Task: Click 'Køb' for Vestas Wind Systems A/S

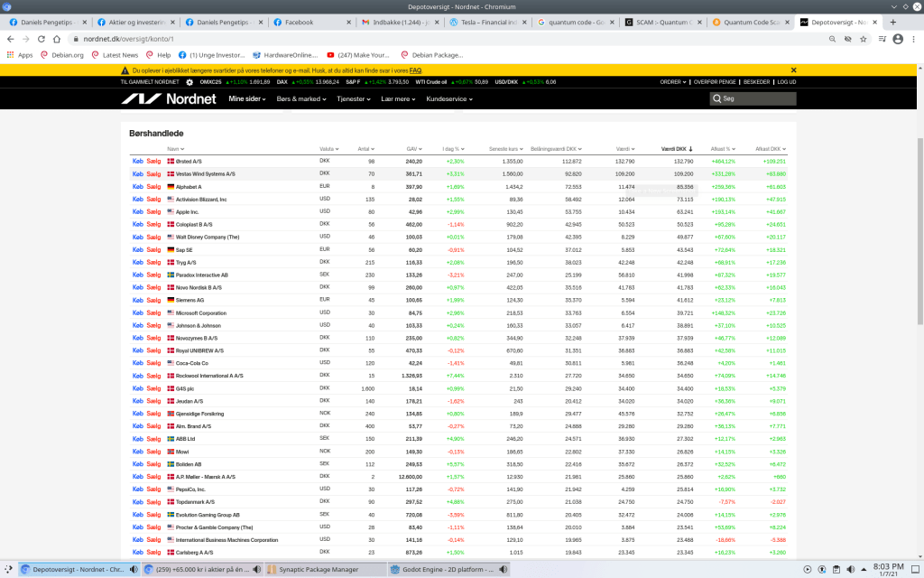Action: pyautogui.click(x=138, y=173)
